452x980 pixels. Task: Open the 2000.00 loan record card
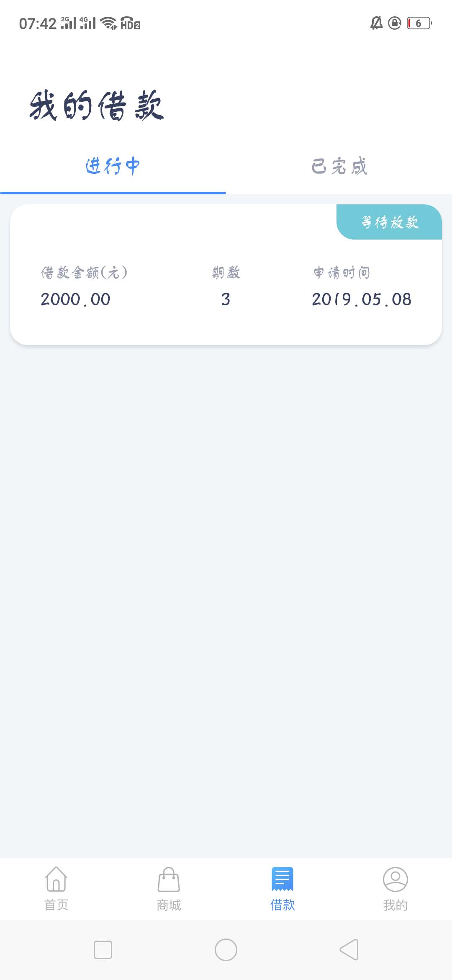[226, 275]
